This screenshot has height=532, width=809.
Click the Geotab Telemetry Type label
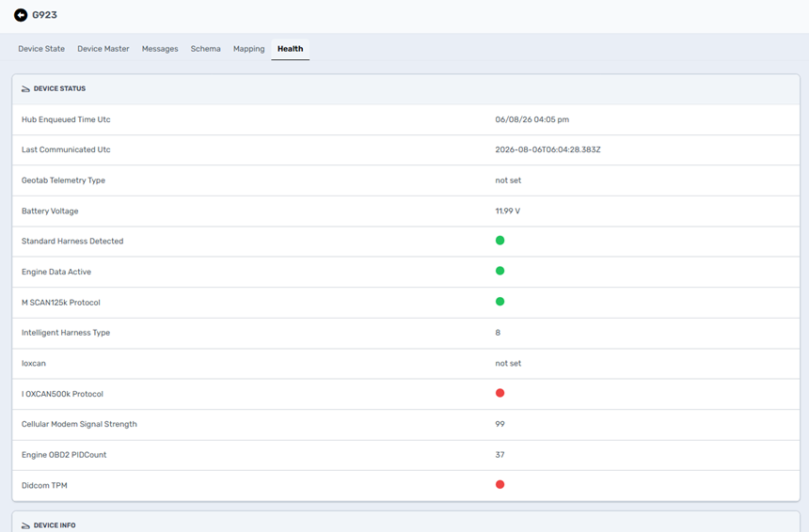(63, 180)
